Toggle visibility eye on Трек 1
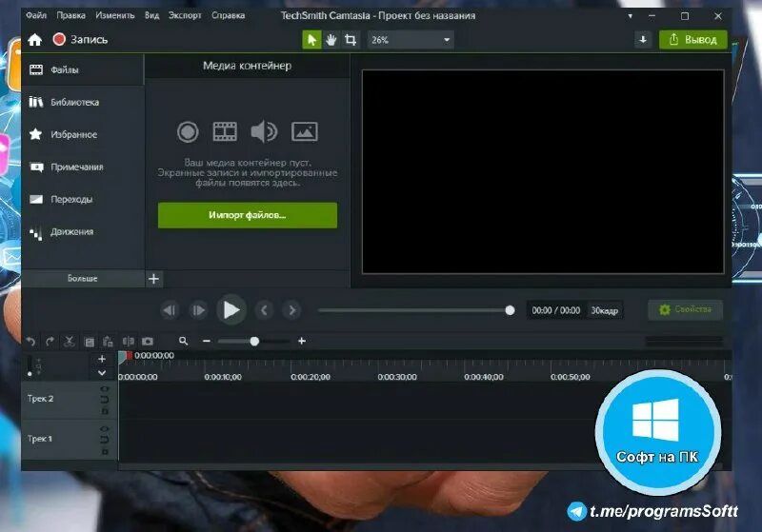The height and width of the screenshot is (532, 762). point(105,429)
